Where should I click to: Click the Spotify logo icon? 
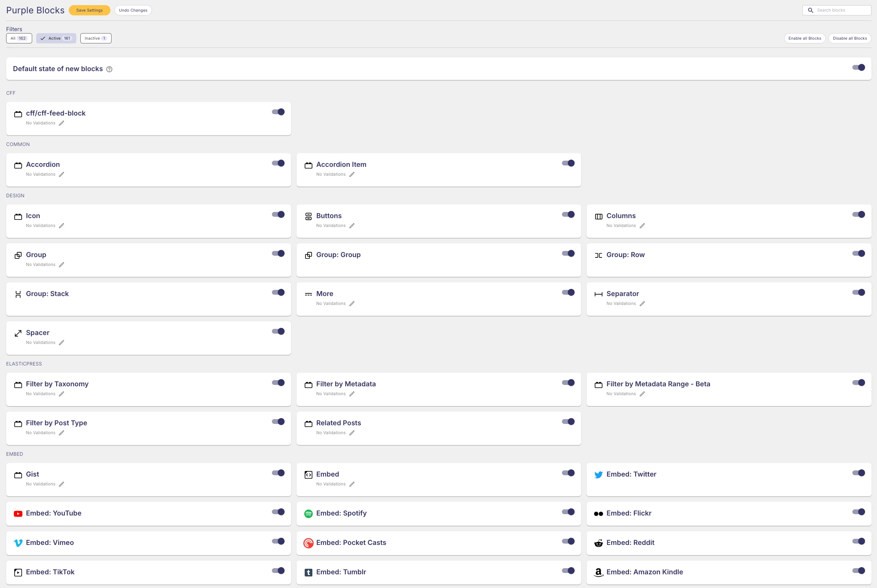308,514
